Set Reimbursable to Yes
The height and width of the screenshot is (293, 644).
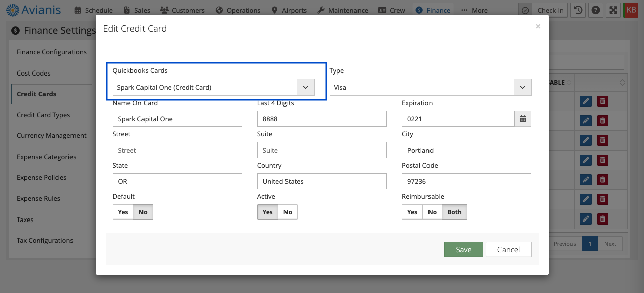click(x=412, y=212)
